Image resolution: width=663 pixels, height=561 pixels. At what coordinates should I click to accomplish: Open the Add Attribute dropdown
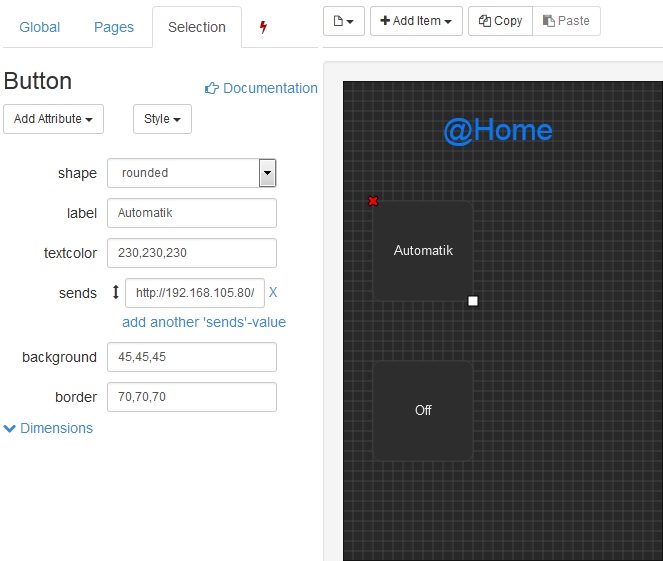[54, 119]
